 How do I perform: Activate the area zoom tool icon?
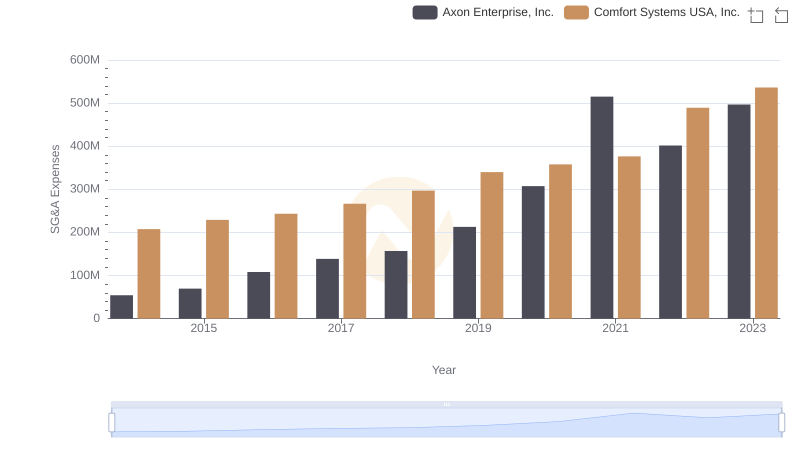tap(756, 15)
